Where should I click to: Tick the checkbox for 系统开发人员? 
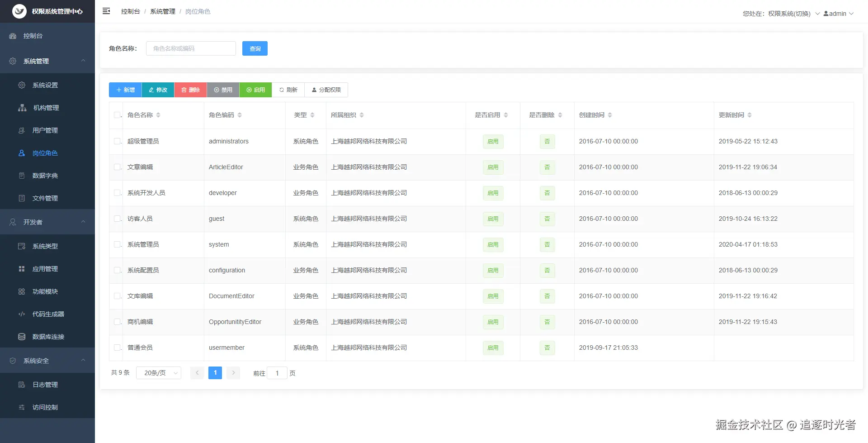[x=117, y=193]
